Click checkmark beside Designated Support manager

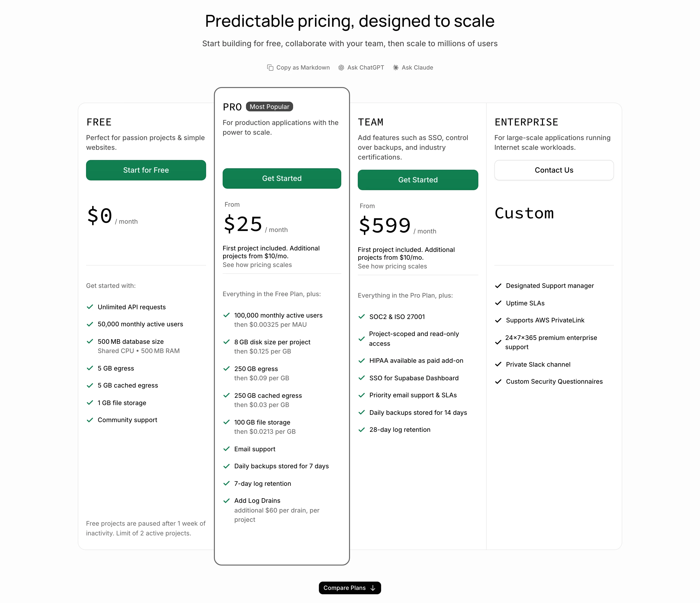coord(498,286)
